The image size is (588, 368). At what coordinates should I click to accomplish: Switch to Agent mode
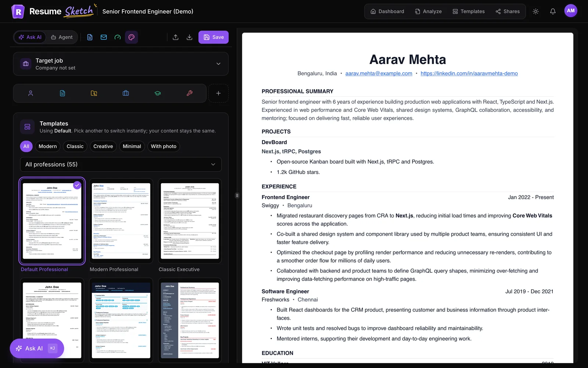62,37
